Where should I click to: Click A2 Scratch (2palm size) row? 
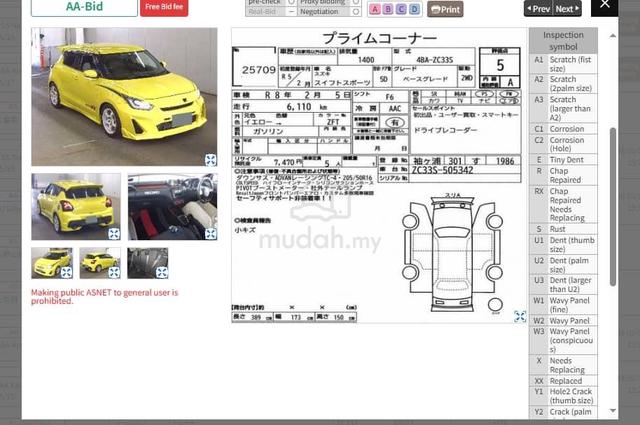[x=563, y=84]
